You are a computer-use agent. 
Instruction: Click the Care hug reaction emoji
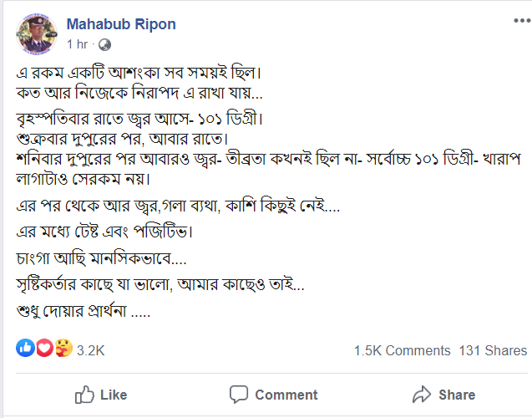click(x=63, y=348)
